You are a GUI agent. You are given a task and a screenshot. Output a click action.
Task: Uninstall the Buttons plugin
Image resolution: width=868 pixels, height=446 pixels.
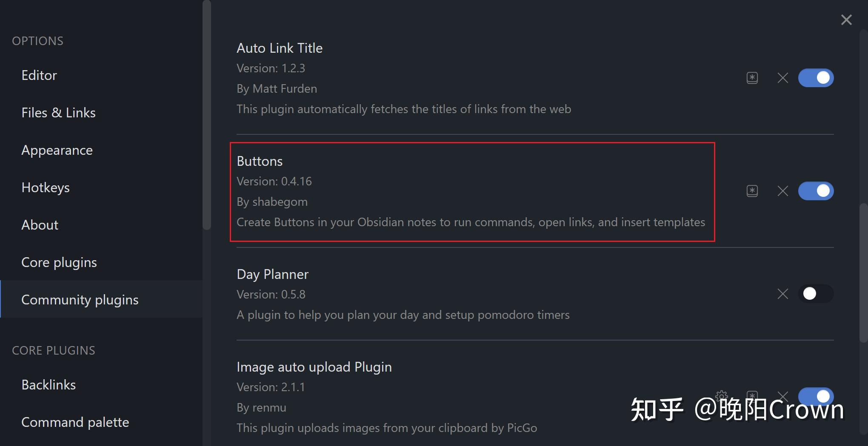(x=782, y=191)
